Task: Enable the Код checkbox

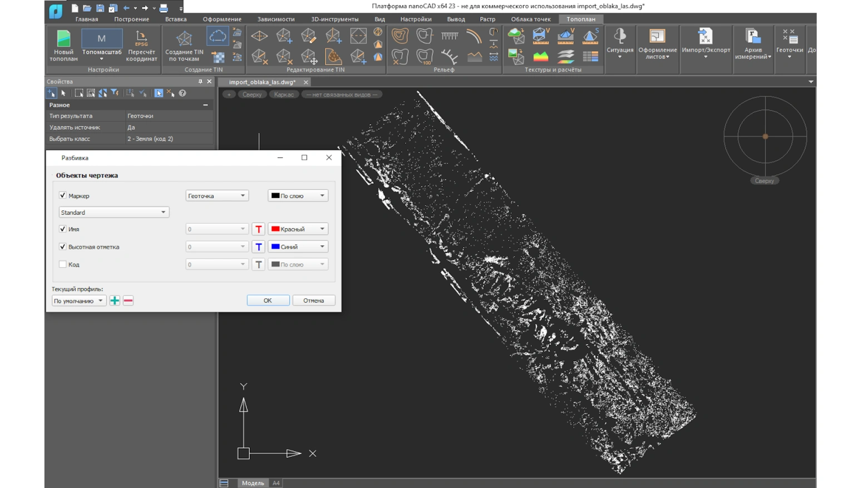Action: [63, 264]
